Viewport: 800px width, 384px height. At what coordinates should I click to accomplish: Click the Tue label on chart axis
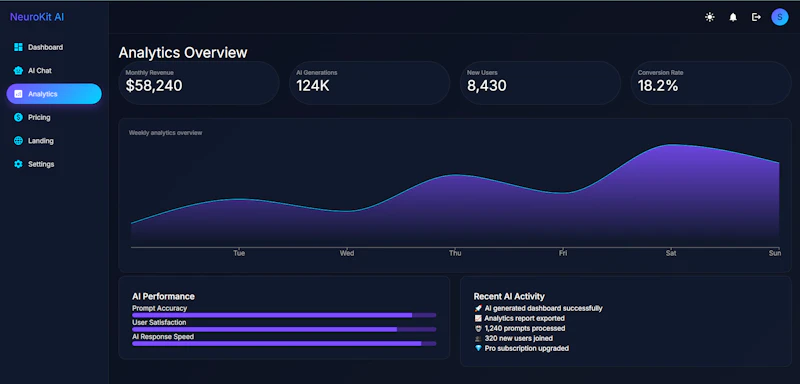click(239, 253)
